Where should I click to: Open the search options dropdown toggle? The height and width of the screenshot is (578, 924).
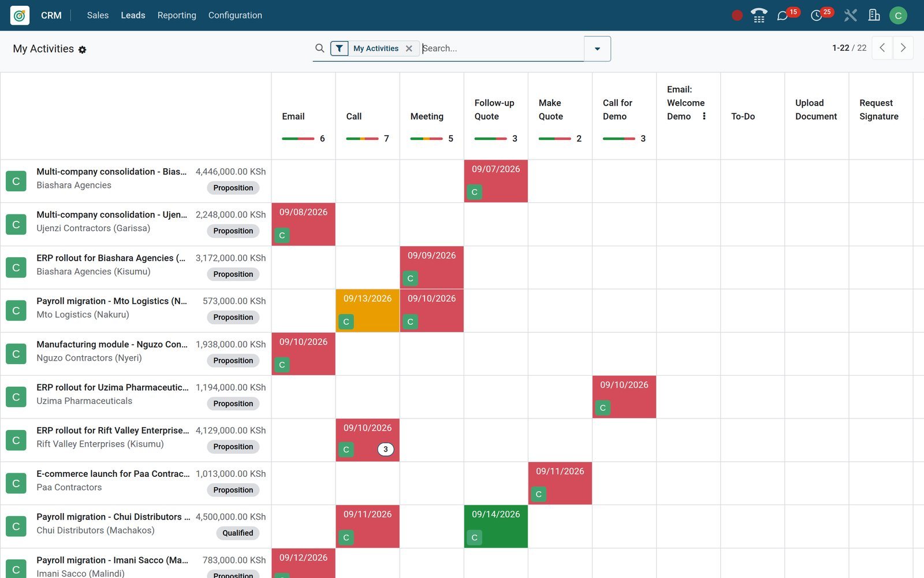click(597, 49)
